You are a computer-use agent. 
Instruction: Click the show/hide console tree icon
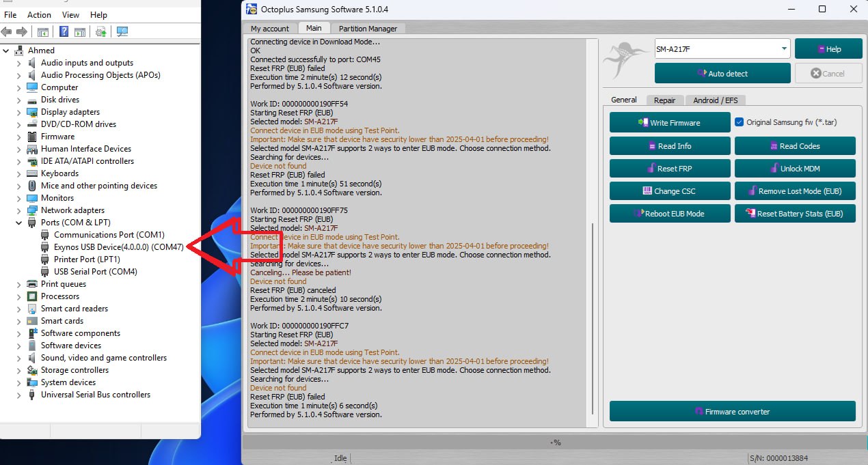(x=42, y=31)
